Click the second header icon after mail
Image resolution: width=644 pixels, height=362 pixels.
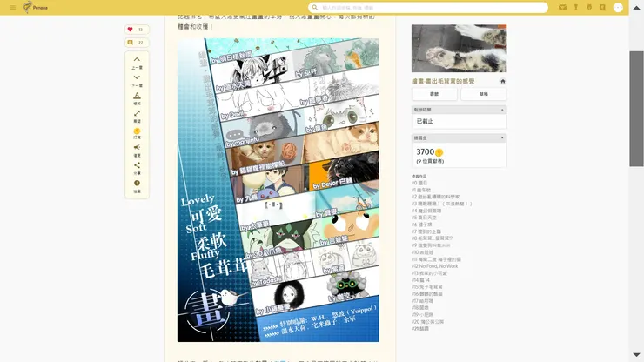click(x=576, y=7)
